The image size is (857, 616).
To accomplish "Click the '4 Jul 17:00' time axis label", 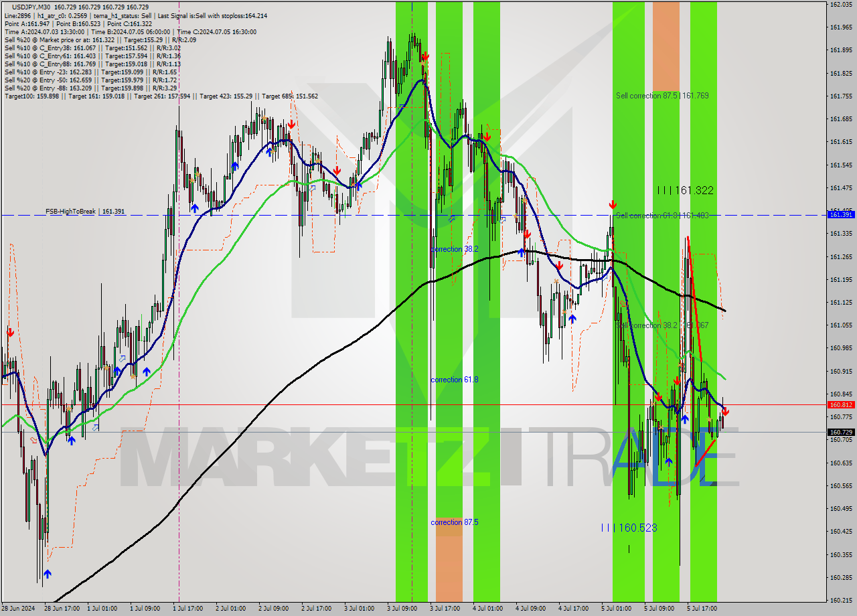I will [x=573, y=609].
